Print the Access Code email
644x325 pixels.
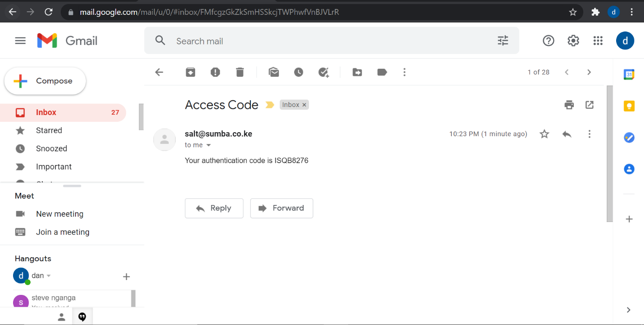[569, 105]
